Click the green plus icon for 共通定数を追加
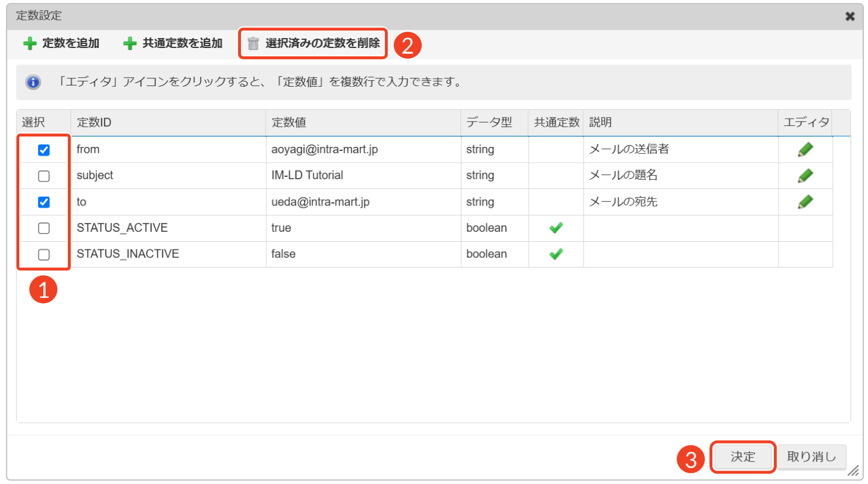This screenshot has width=868, height=484. [x=130, y=44]
